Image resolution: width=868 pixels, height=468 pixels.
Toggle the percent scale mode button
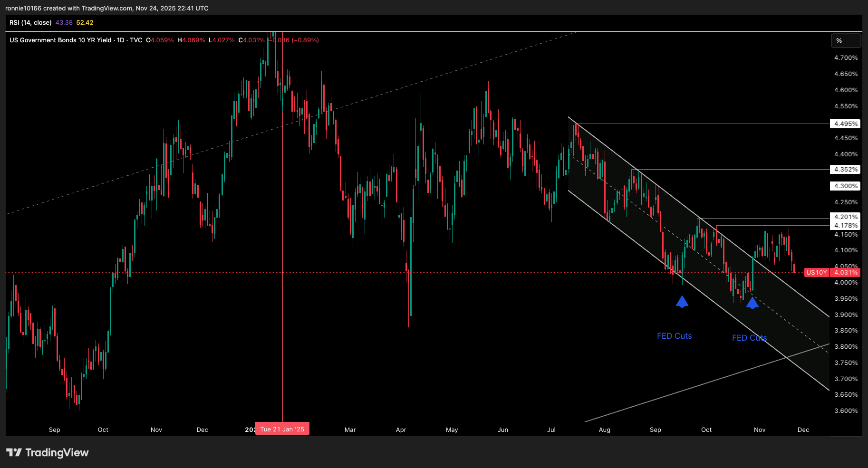[x=846, y=41]
